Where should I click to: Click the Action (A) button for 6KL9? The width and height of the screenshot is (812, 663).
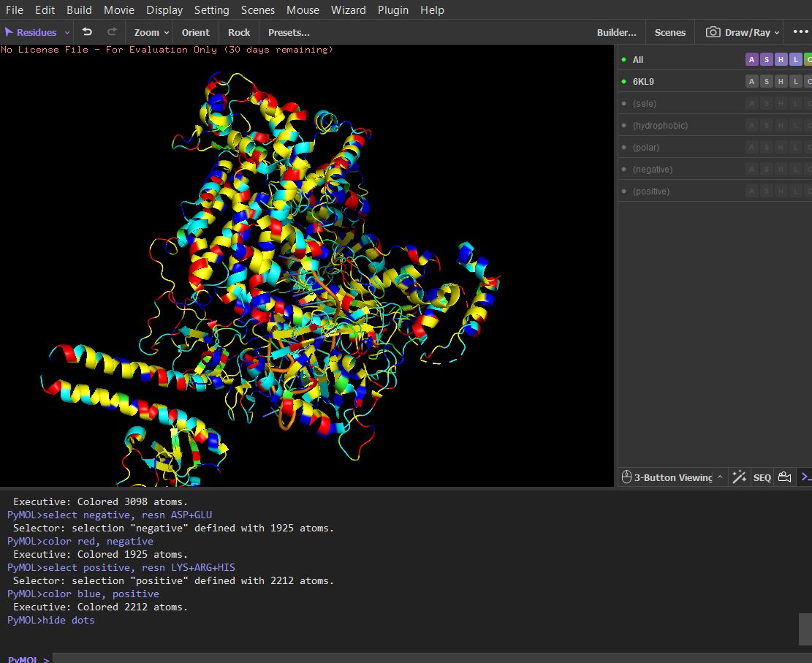(x=751, y=82)
